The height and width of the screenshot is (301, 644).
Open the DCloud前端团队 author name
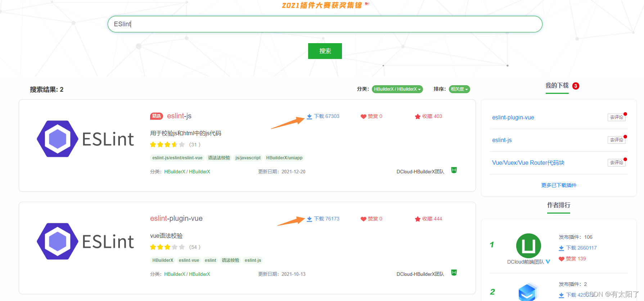(x=525, y=262)
